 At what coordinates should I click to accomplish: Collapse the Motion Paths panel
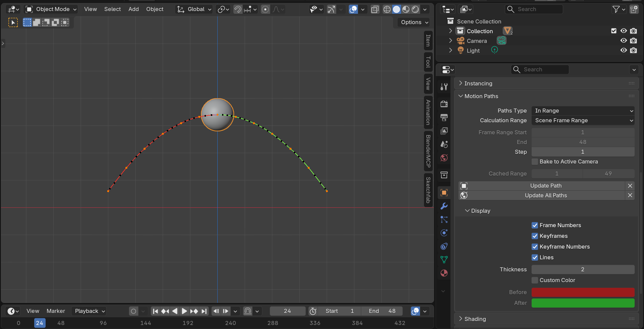461,96
